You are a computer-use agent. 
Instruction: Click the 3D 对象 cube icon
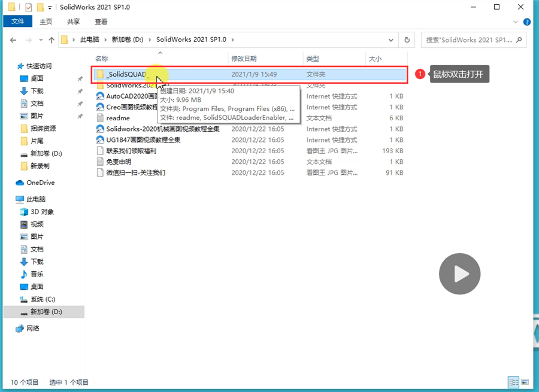coord(24,212)
